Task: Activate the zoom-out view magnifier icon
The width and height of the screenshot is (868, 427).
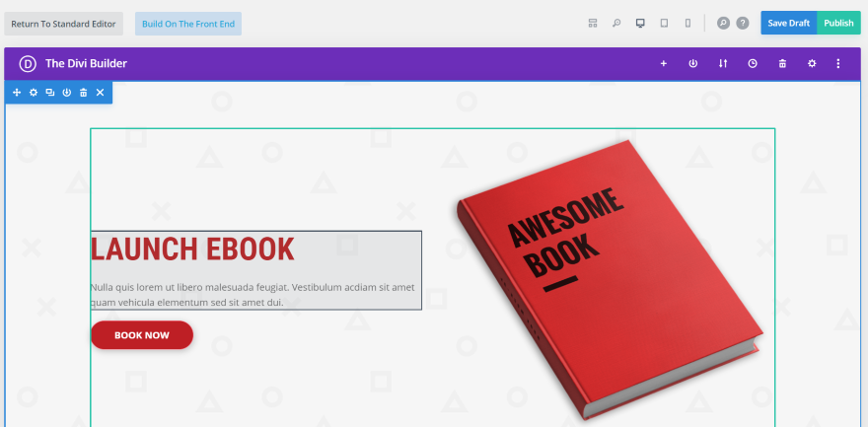Action: [616, 24]
